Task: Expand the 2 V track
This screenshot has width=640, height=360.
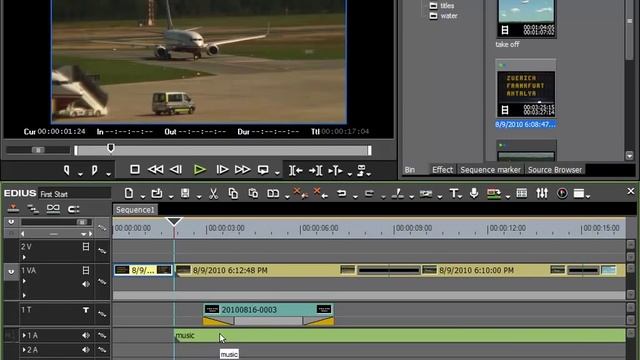Action: pyautogui.click(x=24, y=257)
